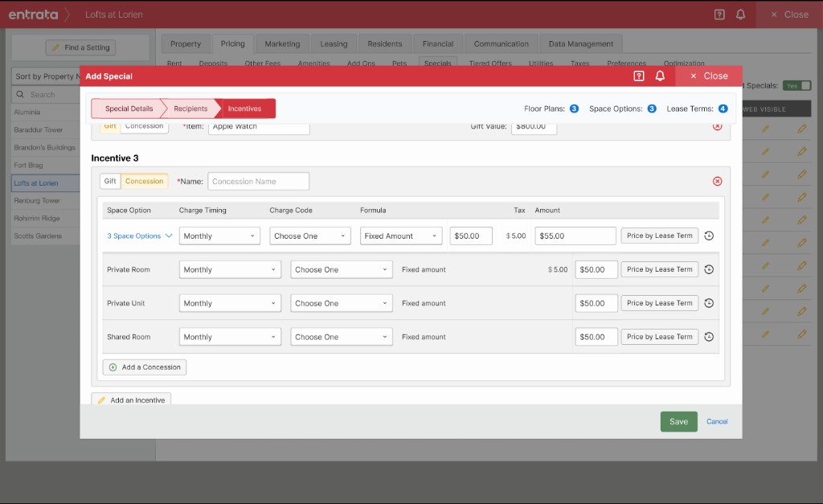This screenshot has height=504, width=823.
Task: Click the history icon in Private Room row
Action: pyautogui.click(x=709, y=269)
